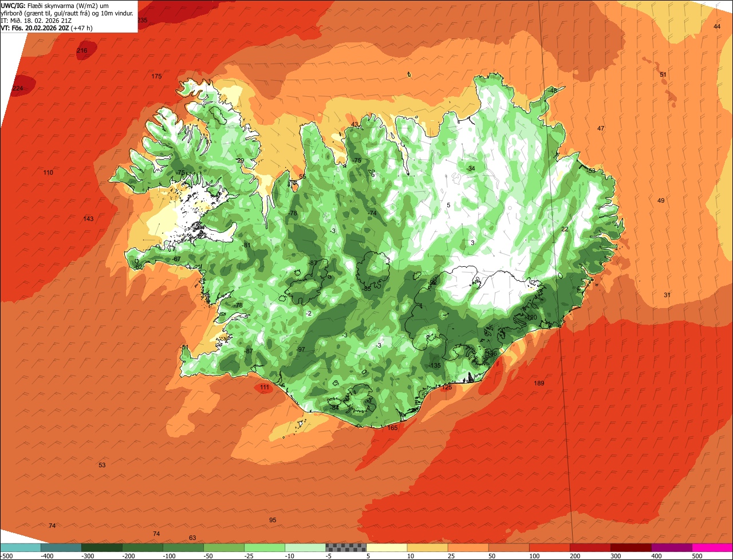Click the 29 value in the eastern Westfjords
This screenshot has width=733, height=560.
[x=241, y=160]
